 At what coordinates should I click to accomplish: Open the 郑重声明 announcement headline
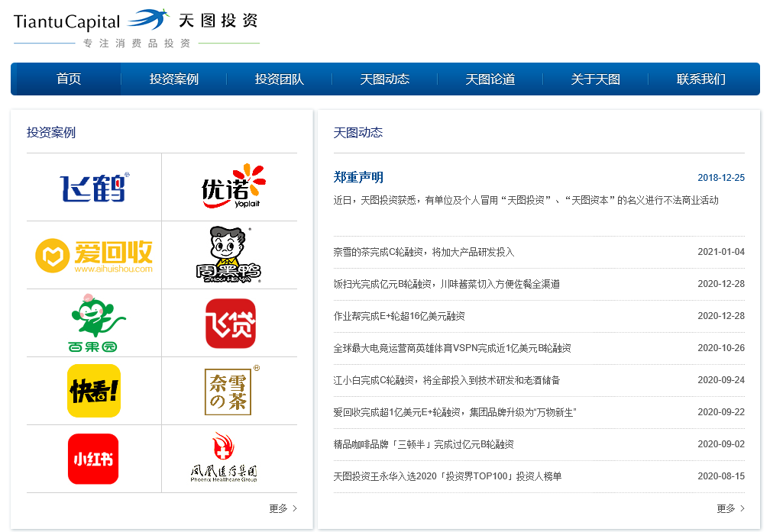pyautogui.click(x=358, y=178)
